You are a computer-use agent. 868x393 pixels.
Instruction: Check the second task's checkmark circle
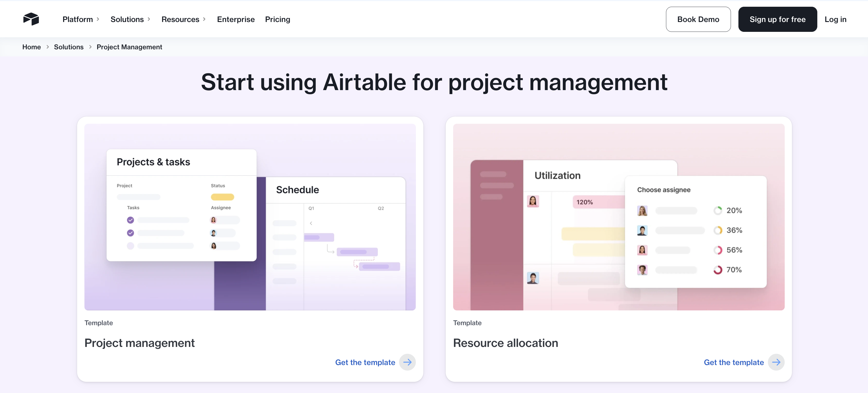(131, 233)
